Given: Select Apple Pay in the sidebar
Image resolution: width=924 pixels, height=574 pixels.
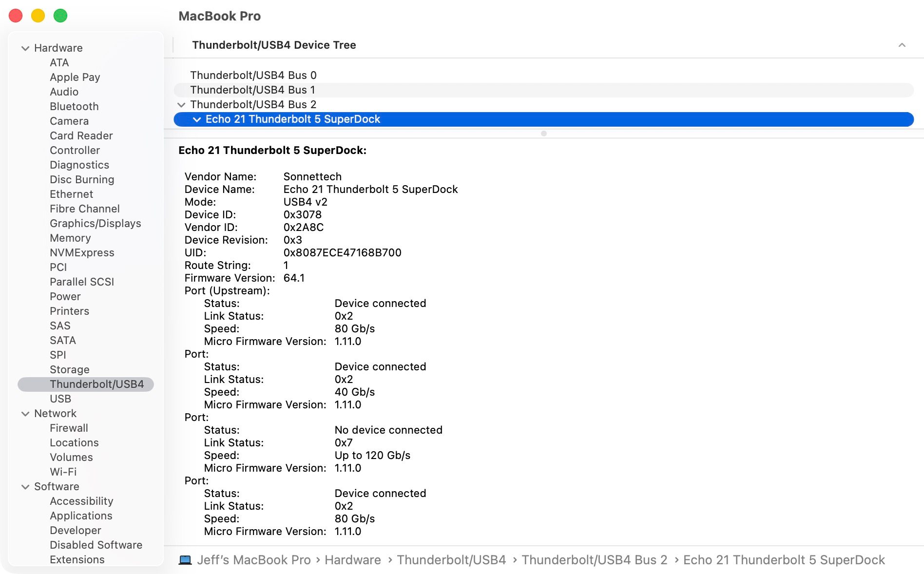Looking at the screenshot, I should click(x=75, y=77).
